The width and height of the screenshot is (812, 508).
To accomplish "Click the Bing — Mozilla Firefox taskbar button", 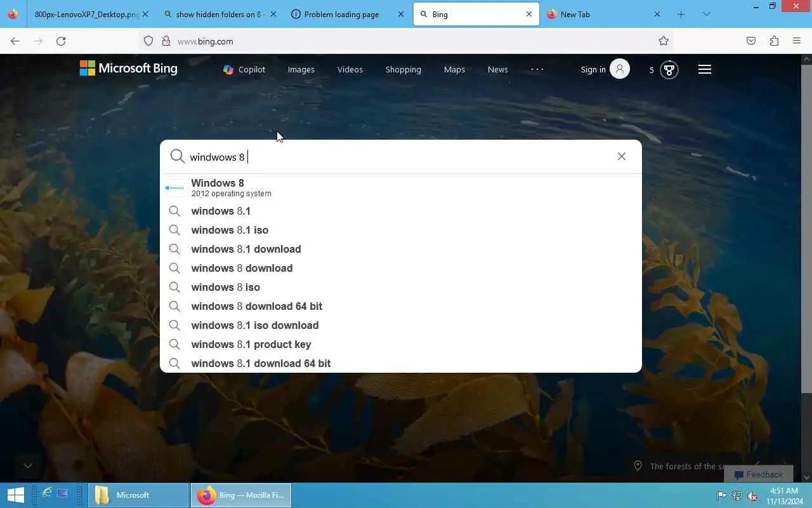I will 241,495.
